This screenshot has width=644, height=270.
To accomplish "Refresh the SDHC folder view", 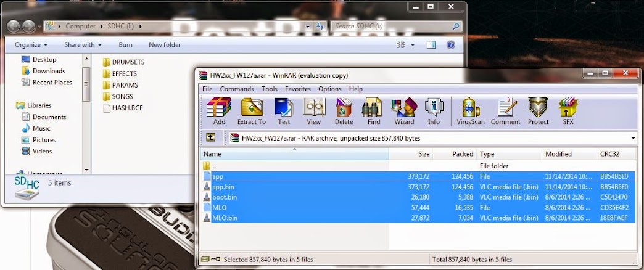I will 320,27.
